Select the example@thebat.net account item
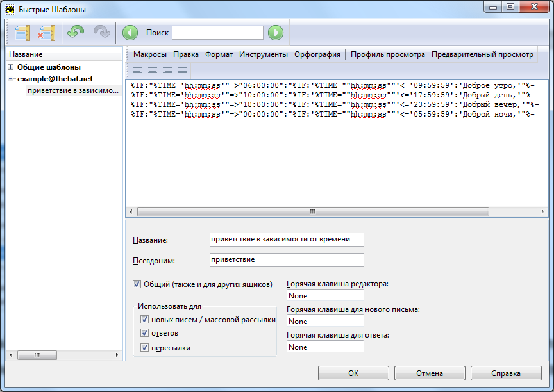Screen dimensions: 554x392 [55, 79]
